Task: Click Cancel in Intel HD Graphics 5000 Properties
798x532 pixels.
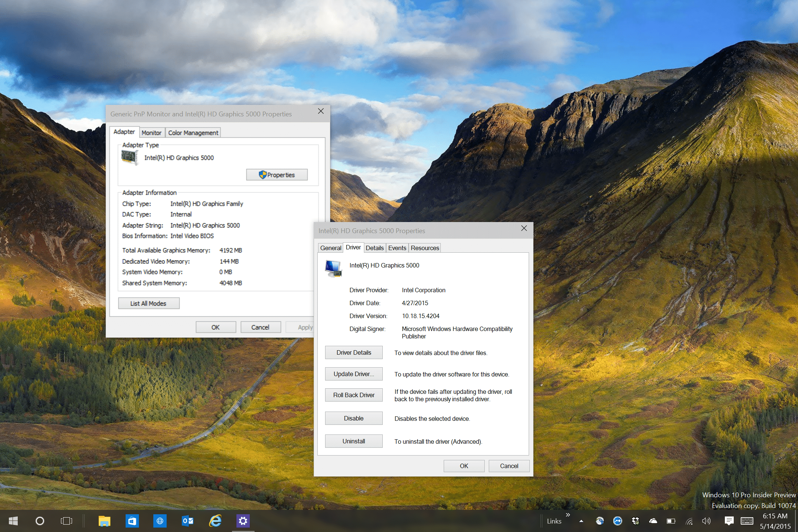Action: click(509, 466)
